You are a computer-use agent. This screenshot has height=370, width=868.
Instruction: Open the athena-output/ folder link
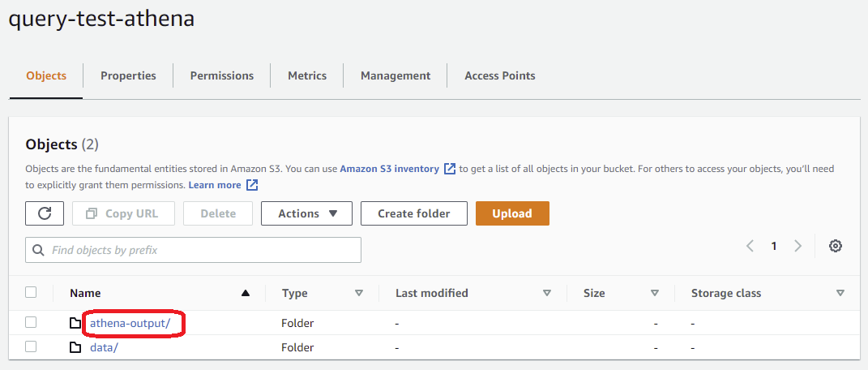(x=130, y=323)
